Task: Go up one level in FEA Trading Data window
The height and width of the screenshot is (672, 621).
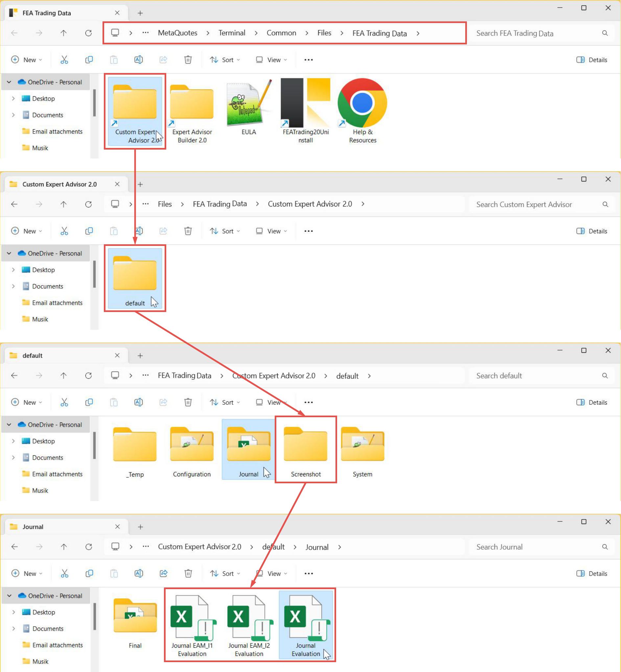Action: (x=63, y=33)
